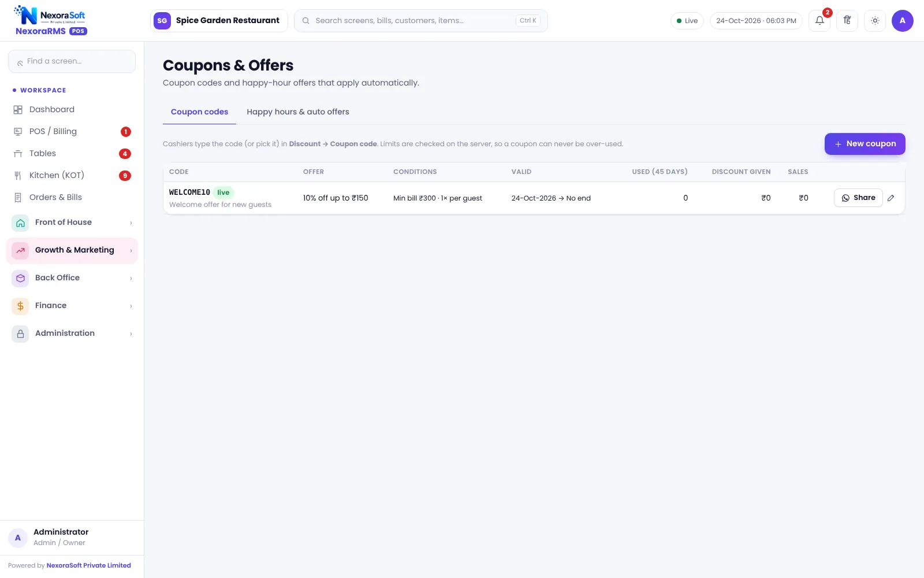The height and width of the screenshot is (578, 924).
Task: Click the Tables badge showing 4
Action: pyautogui.click(x=125, y=154)
